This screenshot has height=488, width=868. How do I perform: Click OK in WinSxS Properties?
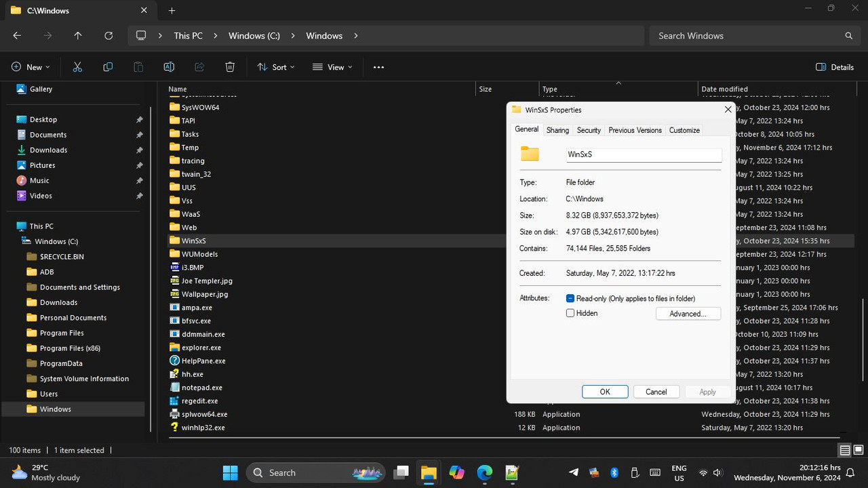[605, 392]
